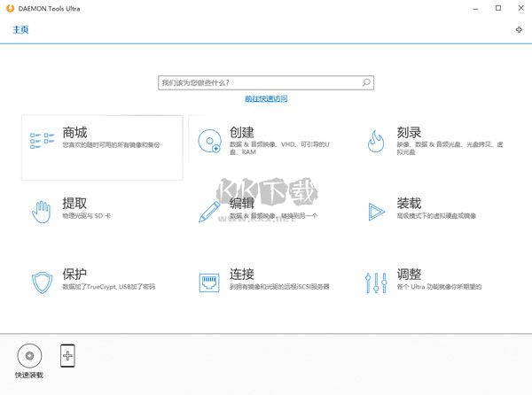Image resolution: width=532 pixels, height=395 pixels.
Task: Click the search magnifier icon
Action: coord(366,82)
